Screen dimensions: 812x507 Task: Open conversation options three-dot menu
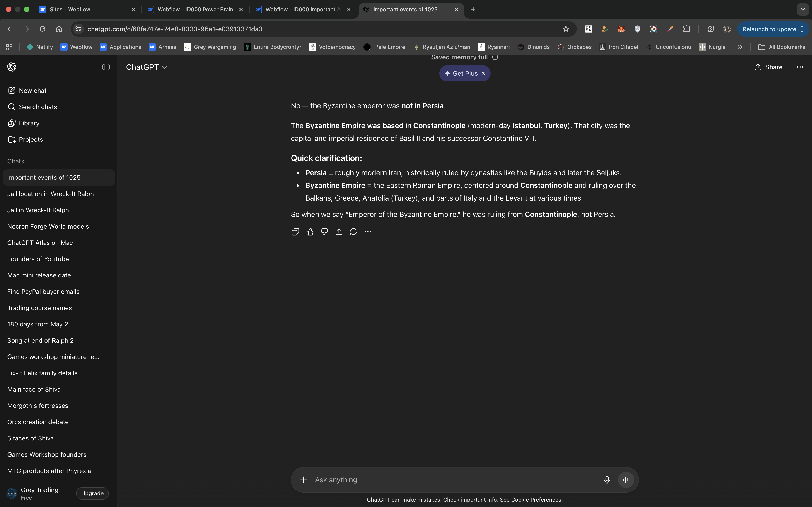coord(800,67)
